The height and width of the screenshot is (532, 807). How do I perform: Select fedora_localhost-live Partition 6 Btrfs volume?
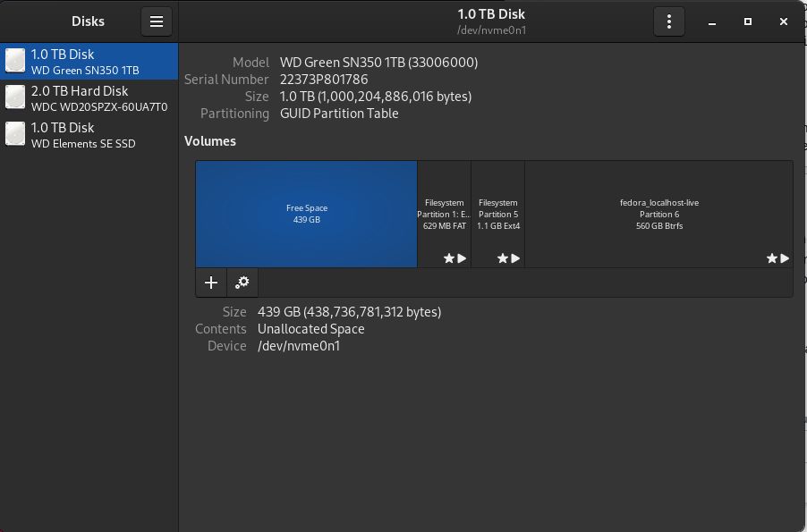pos(658,214)
